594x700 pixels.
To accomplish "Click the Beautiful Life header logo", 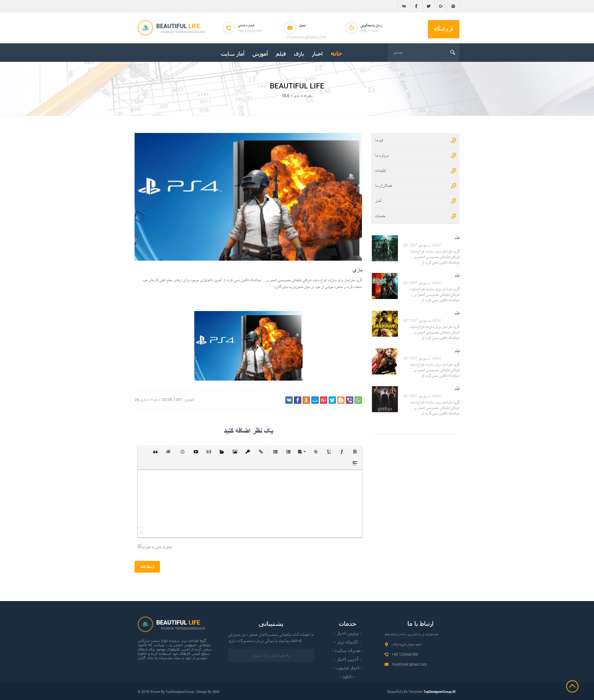I will (171, 28).
